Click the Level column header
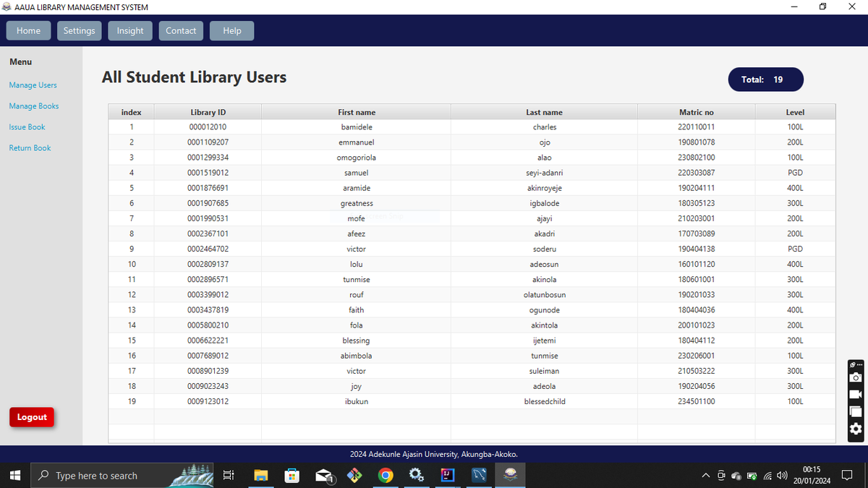 tap(795, 112)
